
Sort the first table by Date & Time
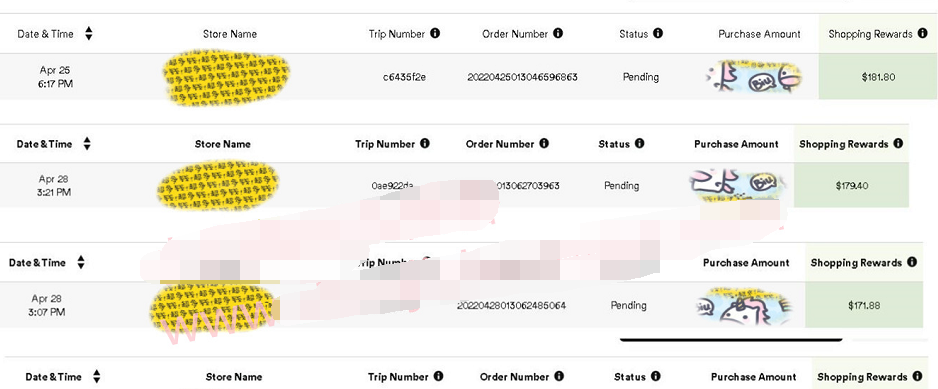[89, 34]
